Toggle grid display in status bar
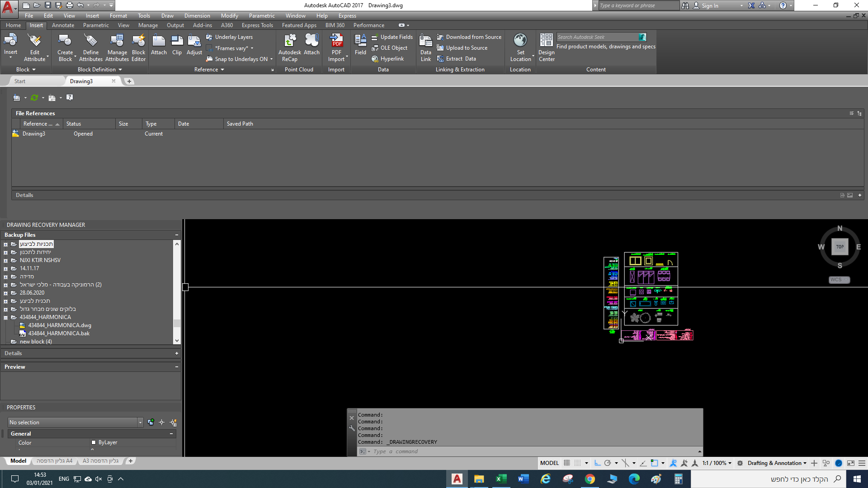Image resolution: width=868 pixels, height=488 pixels. [566, 463]
